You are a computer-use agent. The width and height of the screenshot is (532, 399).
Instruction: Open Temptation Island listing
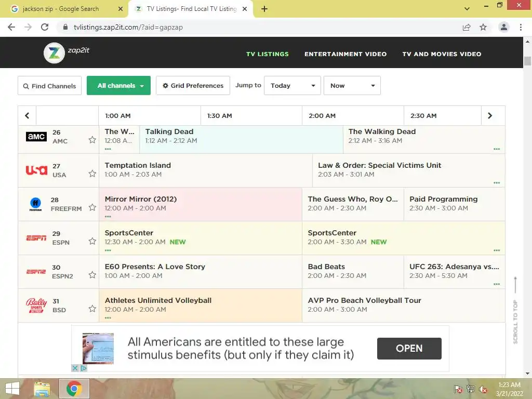click(206, 170)
